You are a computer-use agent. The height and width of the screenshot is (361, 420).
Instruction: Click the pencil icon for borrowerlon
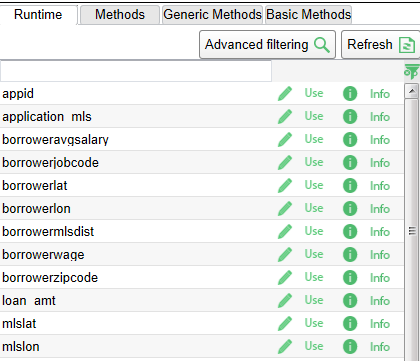click(x=285, y=209)
